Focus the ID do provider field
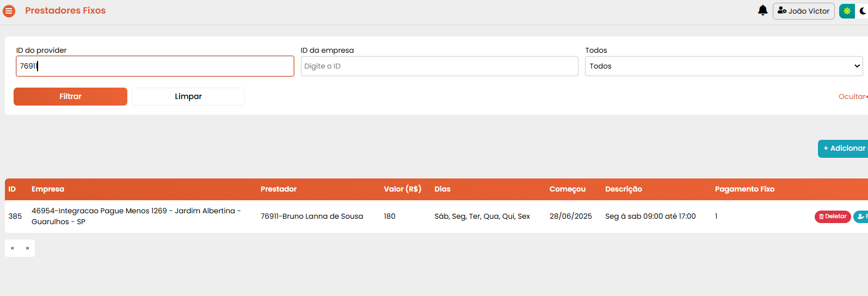868x296 pixels. pos(155,66)
